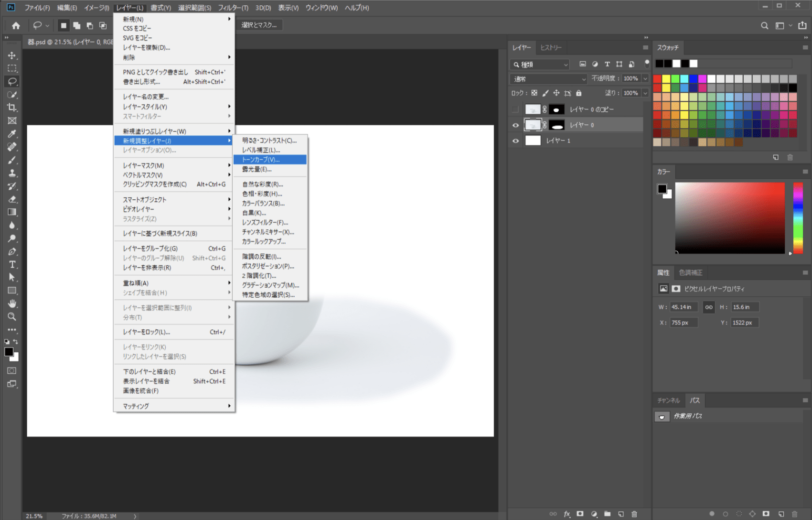Toggle visibility of レイヤー 1
This screenshot has height=520, width=812.
[x=515, y=141]
